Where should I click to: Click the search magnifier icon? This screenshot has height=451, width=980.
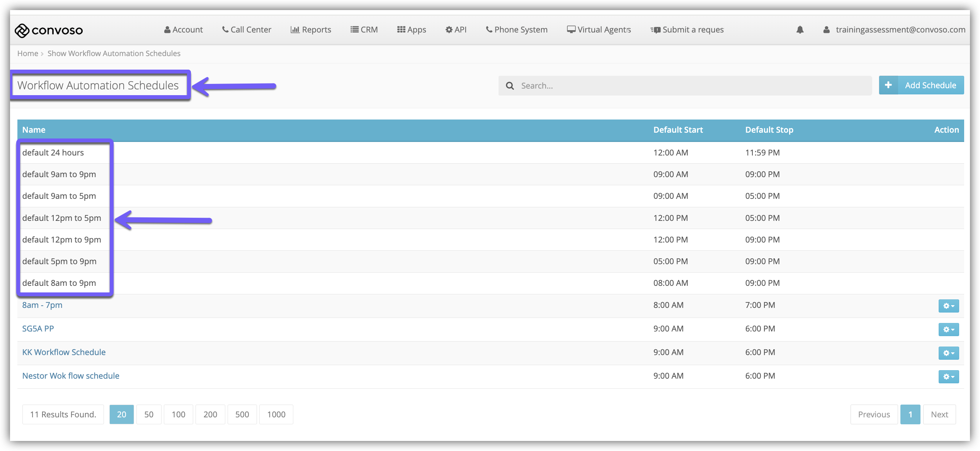tap(510, 86)
